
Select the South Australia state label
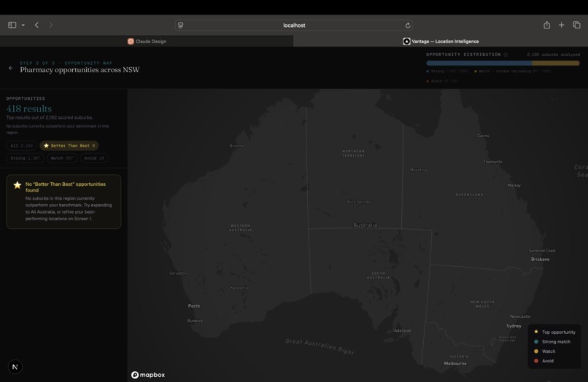[x=379, y=276]
